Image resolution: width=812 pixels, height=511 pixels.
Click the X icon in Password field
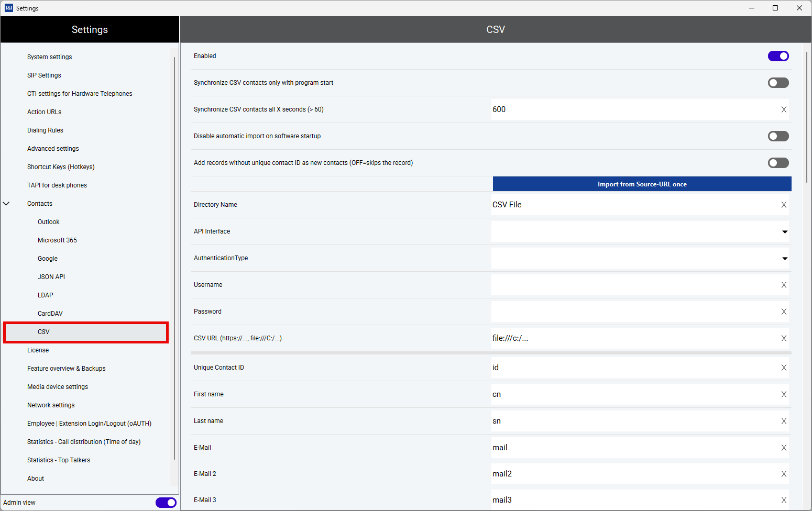784,312
